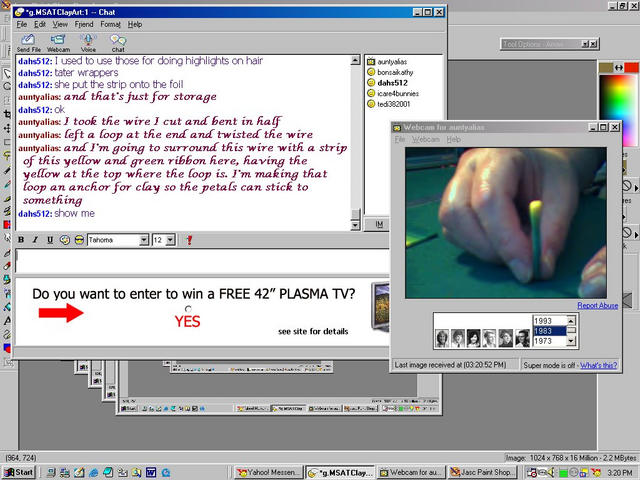Select the Clone Brush tool
The height and width of the screenshot is (480, 640).
click(x=7, y=211)
